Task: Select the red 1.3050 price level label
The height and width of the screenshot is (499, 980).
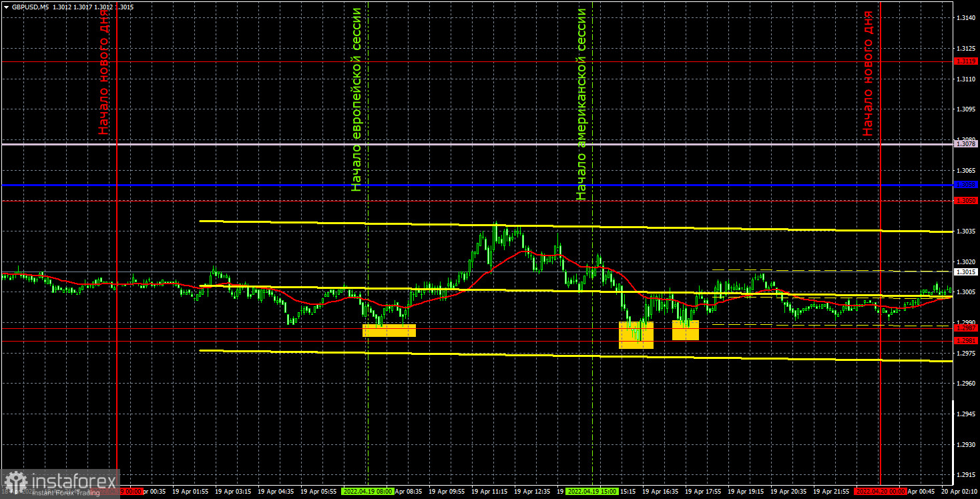Action: pos(966,200)
